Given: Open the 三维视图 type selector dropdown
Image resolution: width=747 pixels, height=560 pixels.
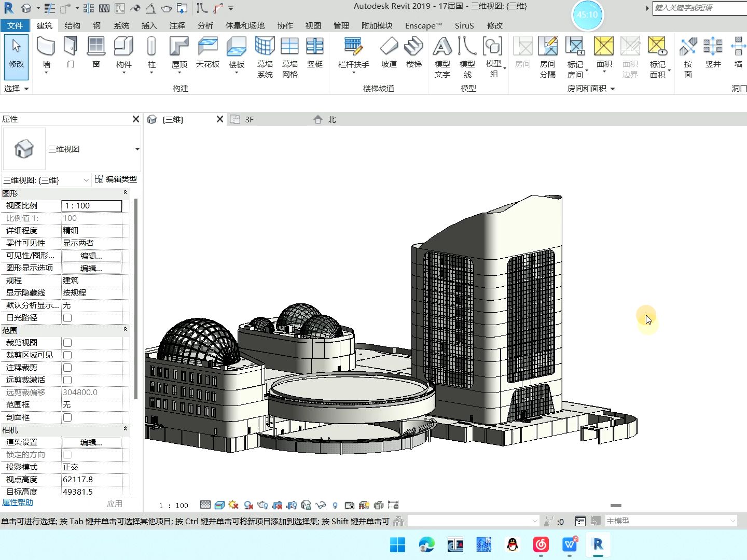Looking at the screenshot, I should pyautogui.click(x=137, y=149).
